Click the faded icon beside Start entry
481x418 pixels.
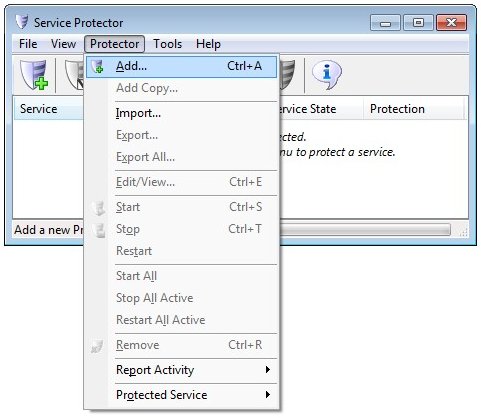tap(98, 207)
